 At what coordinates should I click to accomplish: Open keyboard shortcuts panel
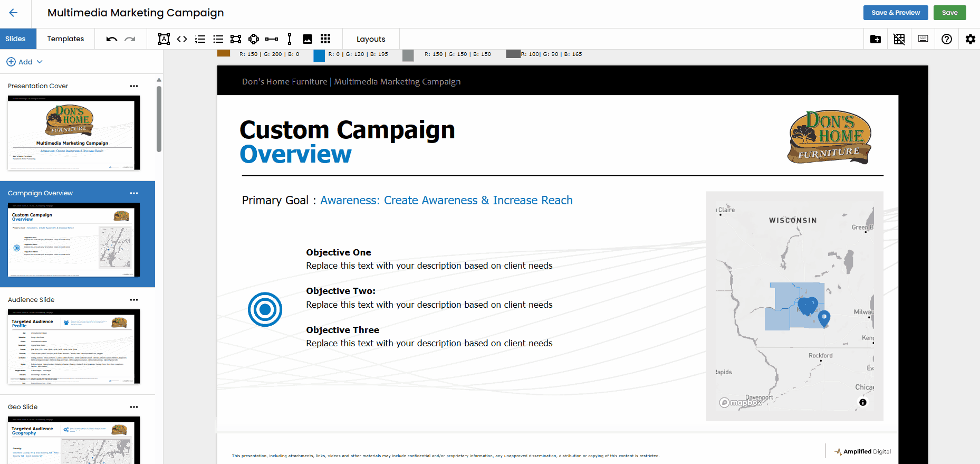(x=923, y=39)
